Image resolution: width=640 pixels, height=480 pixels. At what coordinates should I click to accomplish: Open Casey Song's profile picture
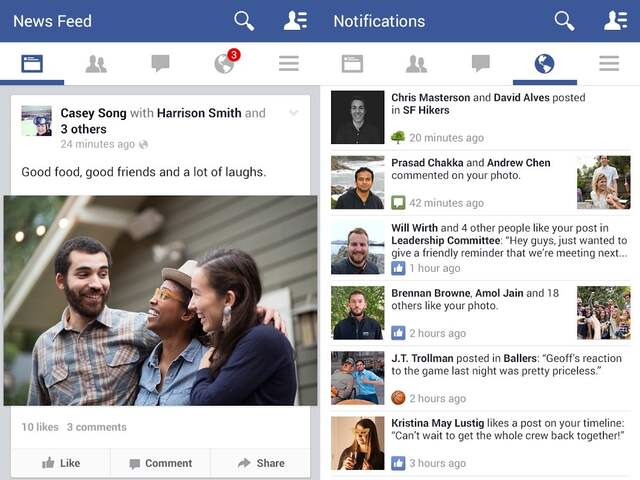click(37, 121)
